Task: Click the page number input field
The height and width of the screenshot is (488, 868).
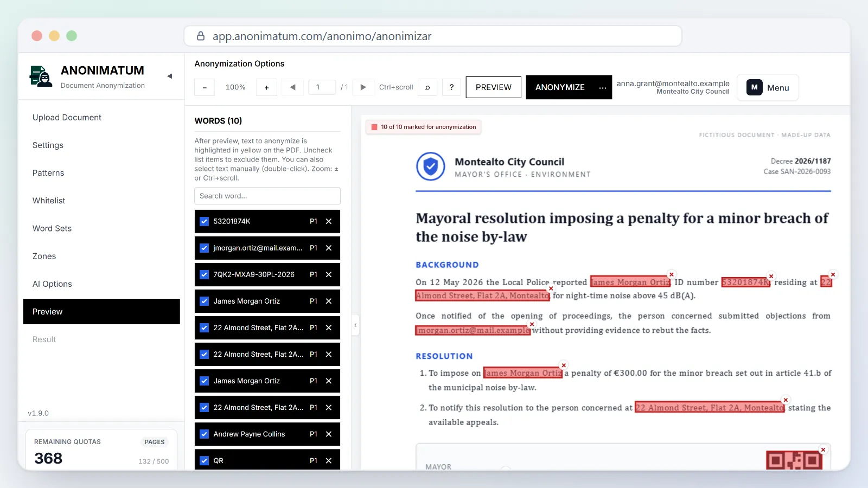Action: click(x=322, y=87)
